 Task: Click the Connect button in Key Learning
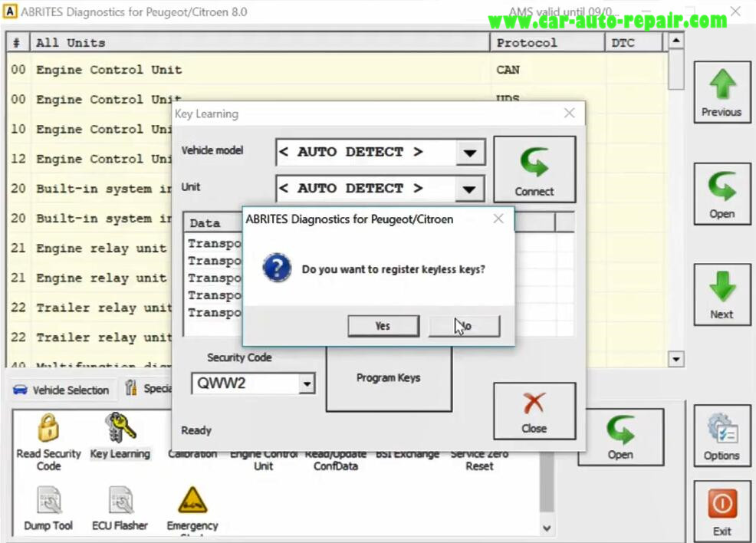534,169
